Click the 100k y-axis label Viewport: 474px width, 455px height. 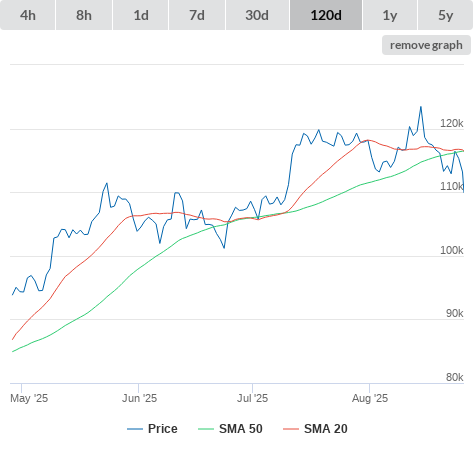point(452,250)
